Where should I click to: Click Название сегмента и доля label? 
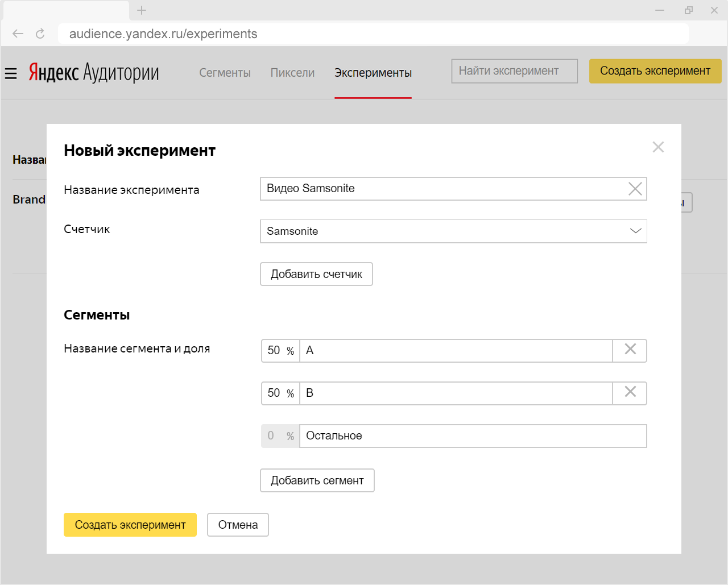pyautogui.click(x=137, y=348)
